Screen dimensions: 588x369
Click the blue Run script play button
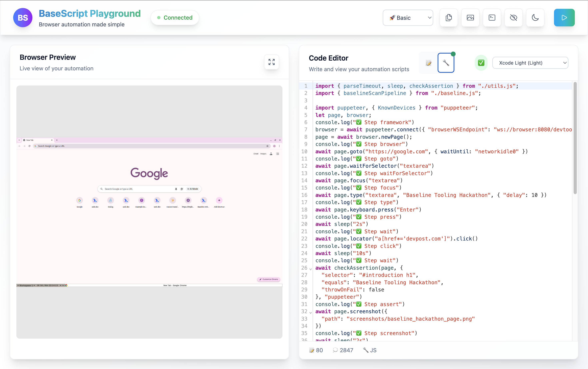564,18
